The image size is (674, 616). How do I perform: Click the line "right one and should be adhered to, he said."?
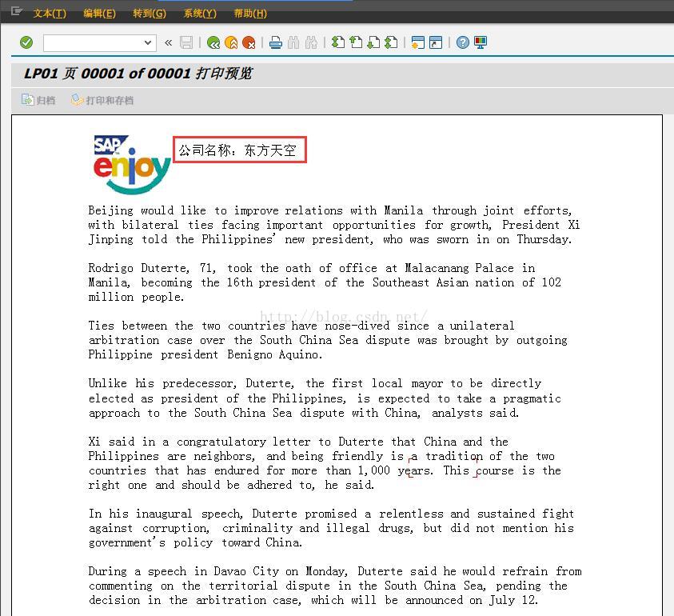pos(231,486)
